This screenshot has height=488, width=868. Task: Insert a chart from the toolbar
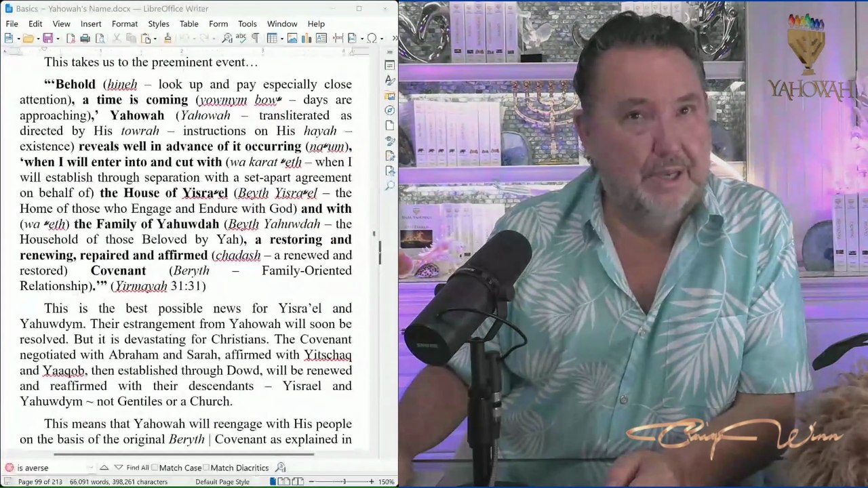click(307, 39)
